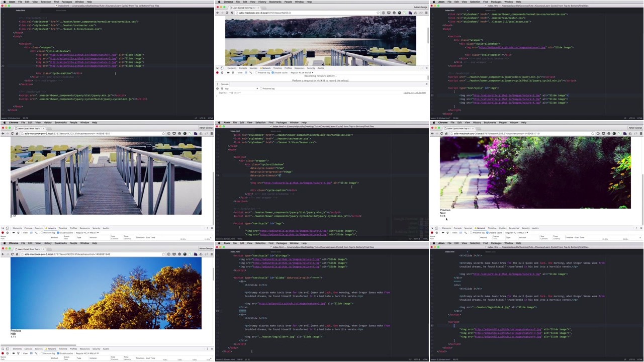Open DevTools kebab menu in lake photo window
This screenshot has width=644, height=362.
coord(422,68)
